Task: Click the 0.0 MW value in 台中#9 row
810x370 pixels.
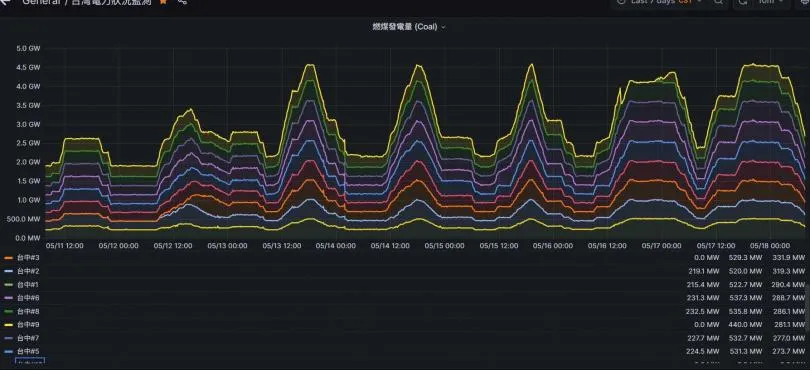Action: click(707, 325)
